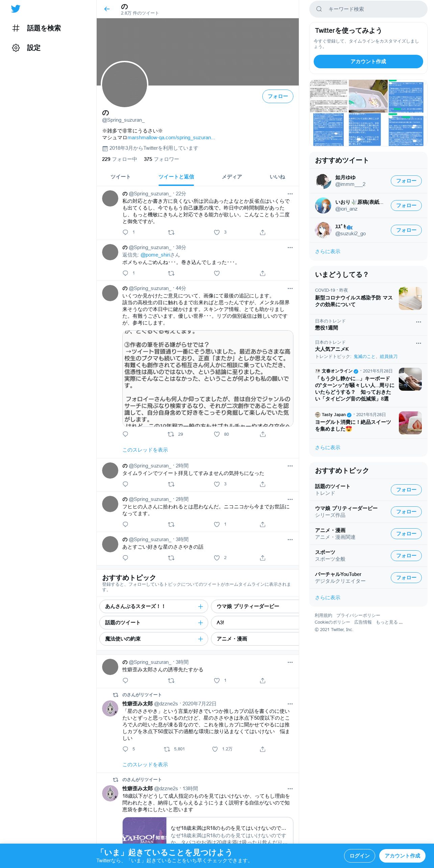Screen dimensions: 434x868
Task: Reply to the 38分 tweet to pome_shiri
Action: click(x=125, y=273)
